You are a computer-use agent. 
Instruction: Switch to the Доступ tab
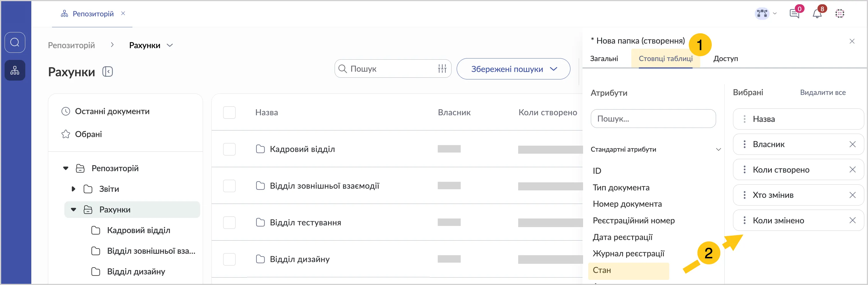coord(726,58)
